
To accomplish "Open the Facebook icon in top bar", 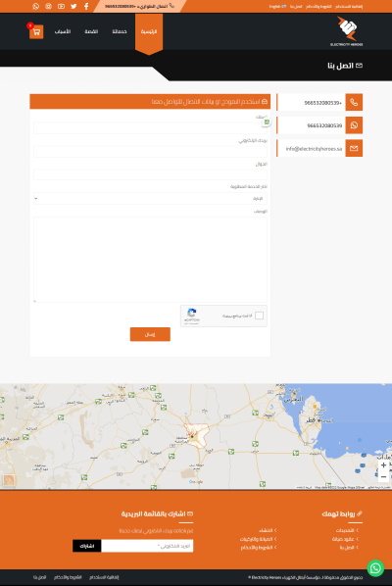I will click(86, 6).
